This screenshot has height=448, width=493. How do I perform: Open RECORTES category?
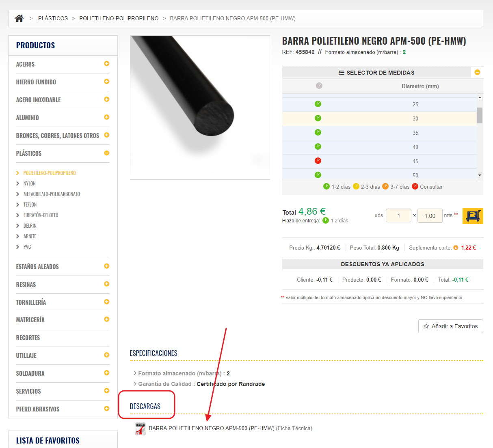click(x=28, y=338)
